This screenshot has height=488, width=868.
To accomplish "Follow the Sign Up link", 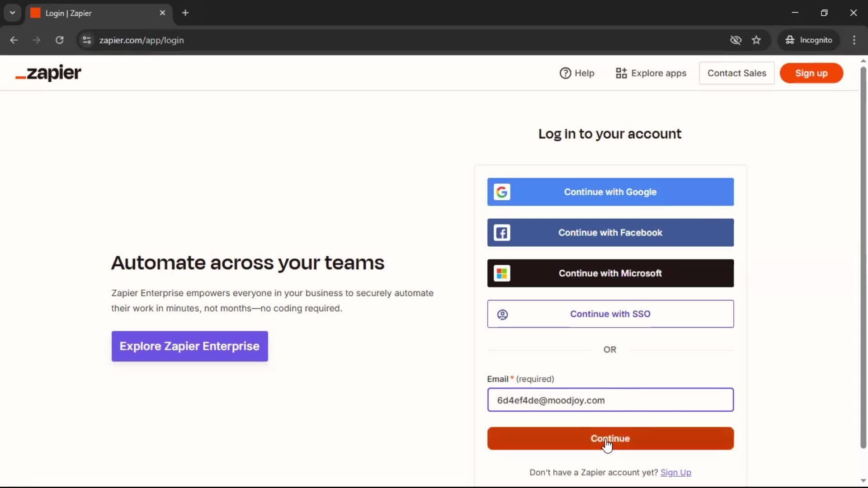I will [x=676, y=473].
